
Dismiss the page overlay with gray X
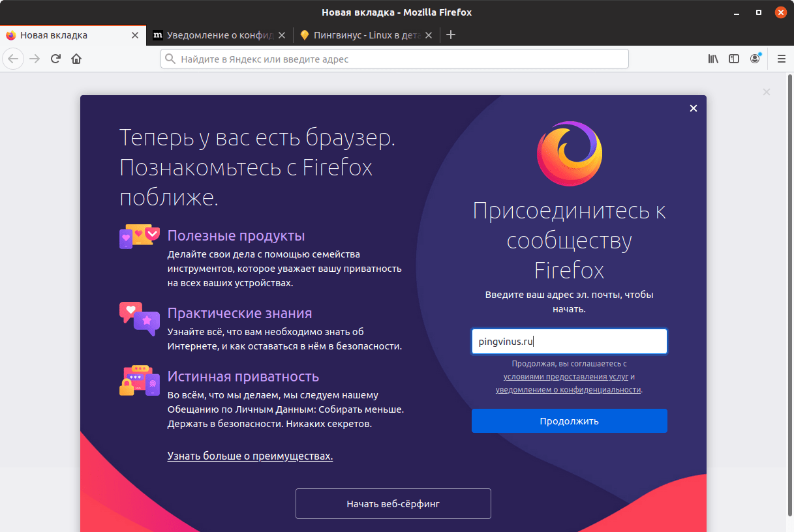coord(767,92)
